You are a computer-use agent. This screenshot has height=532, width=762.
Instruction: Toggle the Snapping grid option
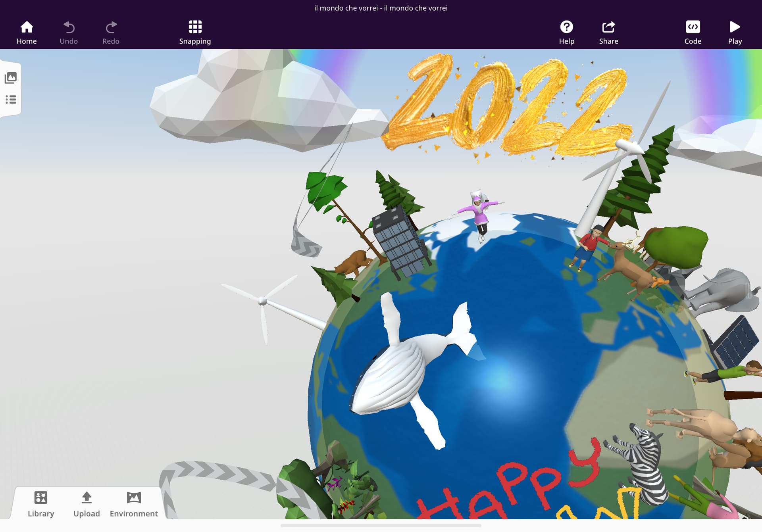coord(195,33)
